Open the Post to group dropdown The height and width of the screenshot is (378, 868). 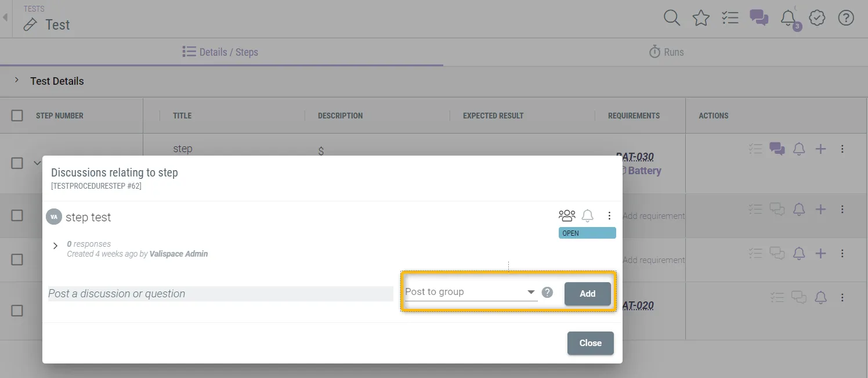click(470, 292)
